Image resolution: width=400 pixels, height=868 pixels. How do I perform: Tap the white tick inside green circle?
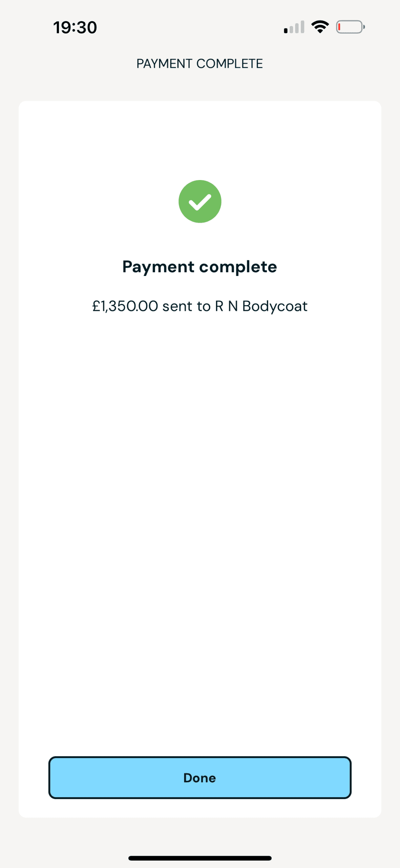pyautogui.click(x=200, y=202)
